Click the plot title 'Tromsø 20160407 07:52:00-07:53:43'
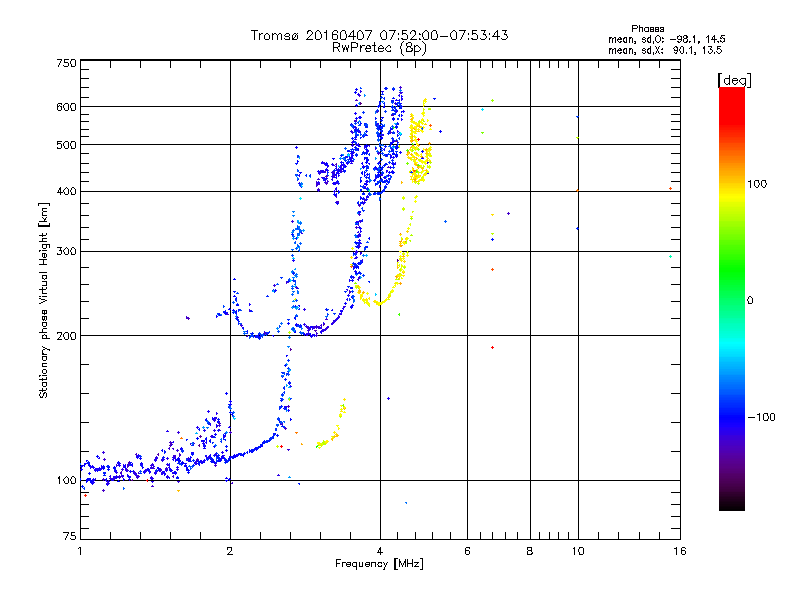 click(379, 35)
